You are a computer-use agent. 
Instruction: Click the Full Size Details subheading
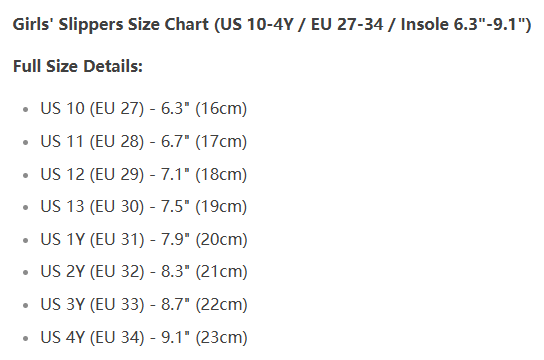point(78,66)
